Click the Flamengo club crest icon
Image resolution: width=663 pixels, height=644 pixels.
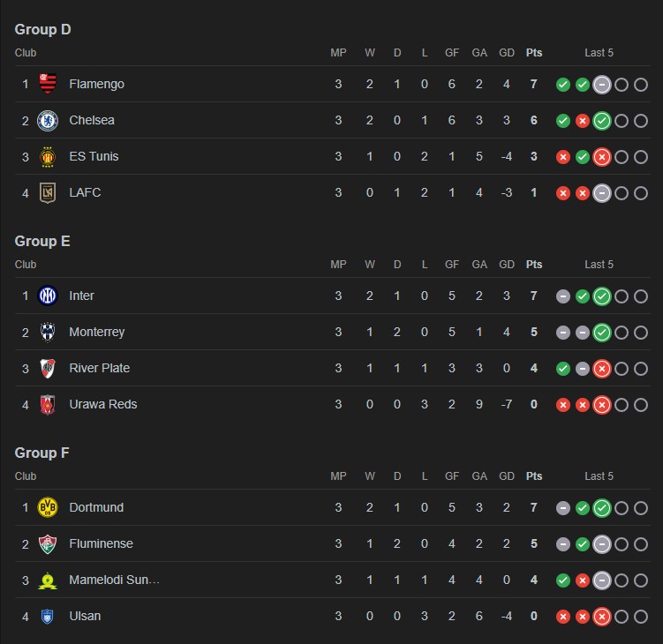(x=48, y=85)
